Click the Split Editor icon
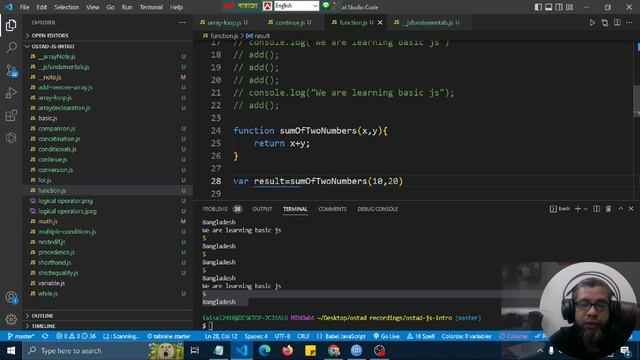 [x=617, y=23]
